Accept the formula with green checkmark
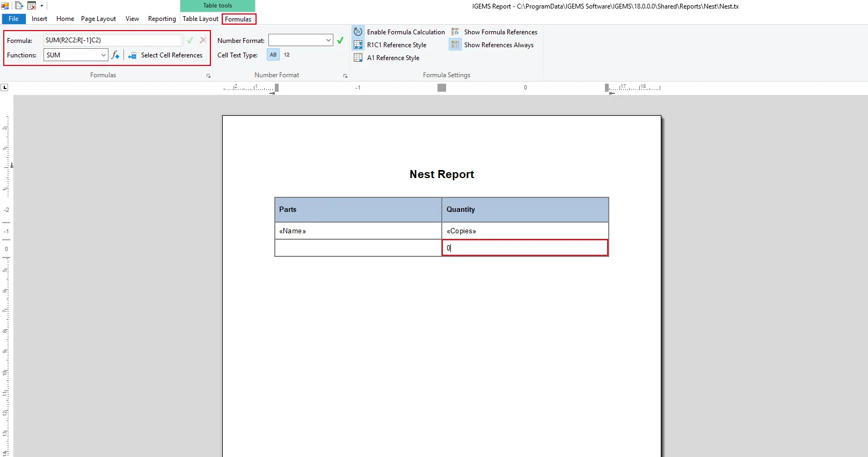The height and width of the screenshot is (457, 868). click(x=190, y=40)
